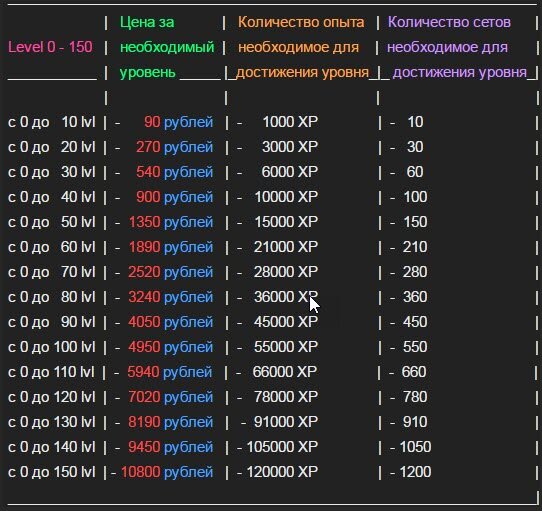Click the sets count '660'

414,372
